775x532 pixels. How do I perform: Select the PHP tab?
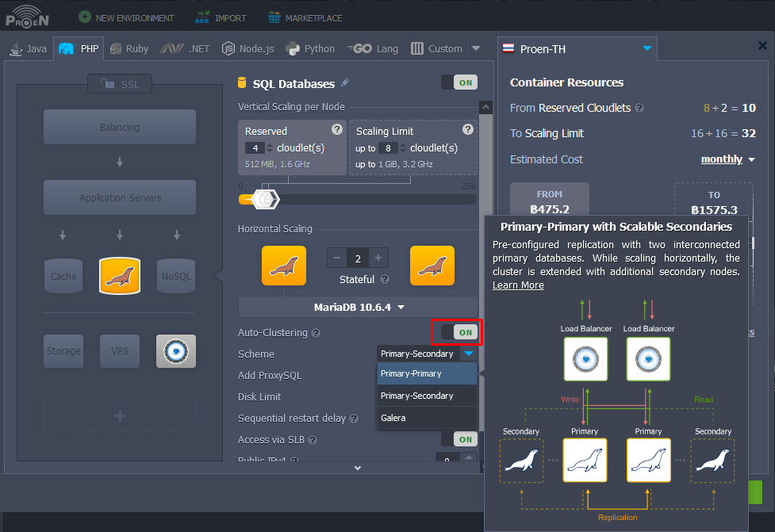79,48
